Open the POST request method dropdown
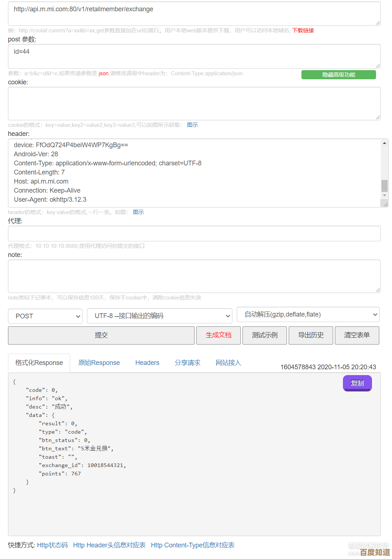This screenshot has height=559, width=392. [45, 316]
